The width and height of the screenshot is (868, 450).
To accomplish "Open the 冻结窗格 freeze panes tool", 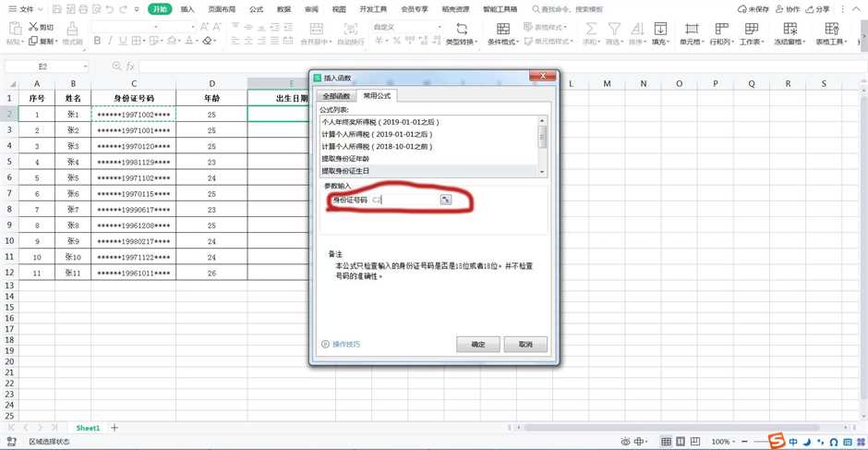I will (791, 29).
